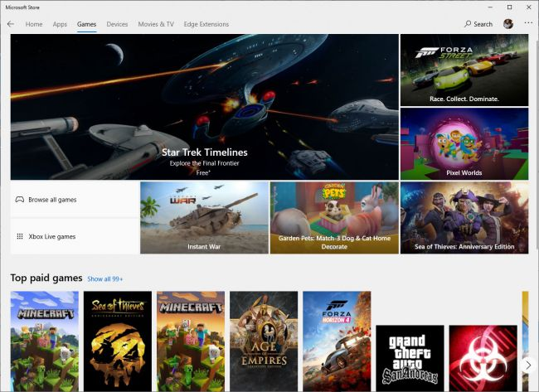
Task: Click Show all 99+ link
Action: tap(104, 279)
